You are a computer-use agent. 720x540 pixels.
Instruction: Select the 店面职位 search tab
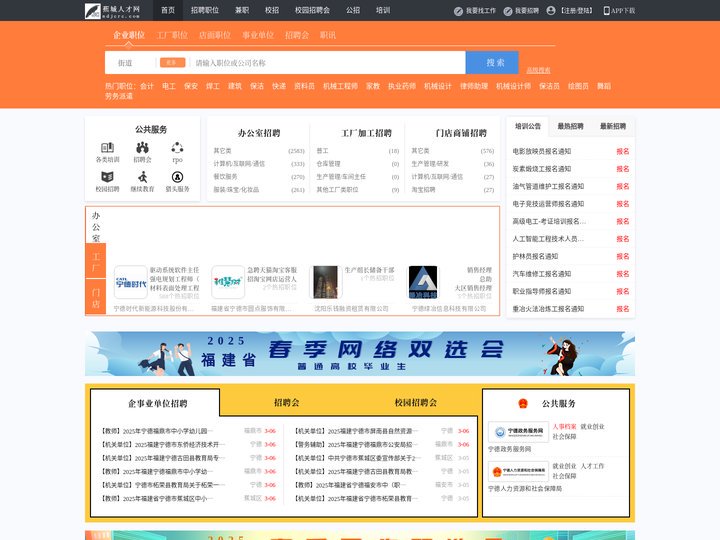coord(215,35)
